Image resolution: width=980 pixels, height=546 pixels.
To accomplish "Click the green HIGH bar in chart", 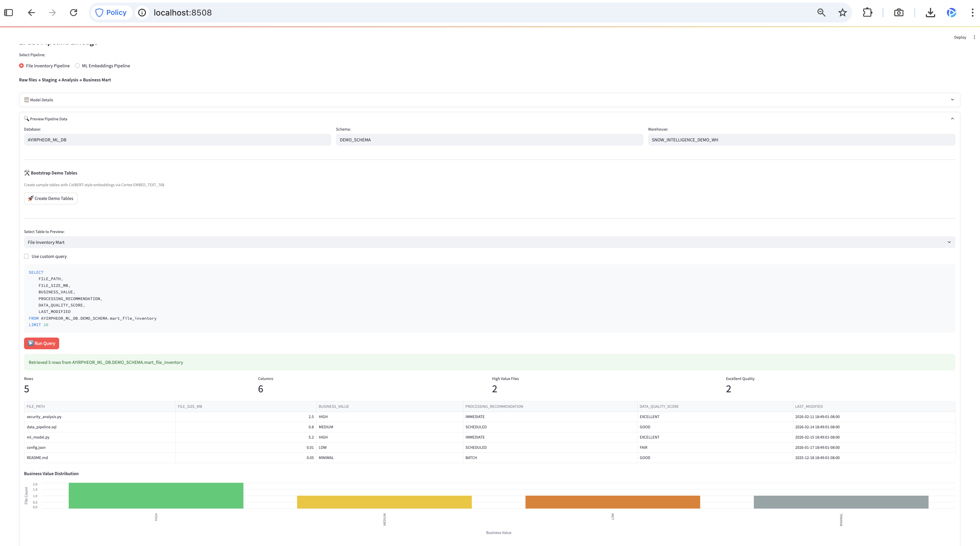I will pos(156,495).
